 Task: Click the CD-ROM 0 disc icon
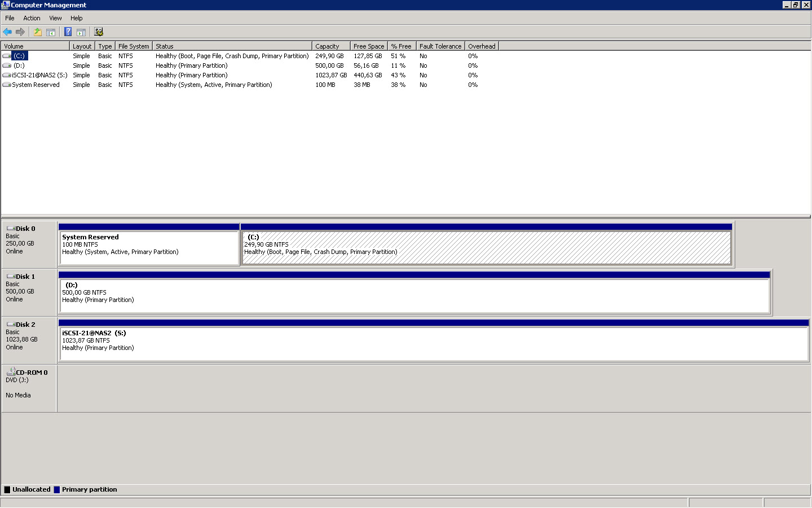point(11,372)
